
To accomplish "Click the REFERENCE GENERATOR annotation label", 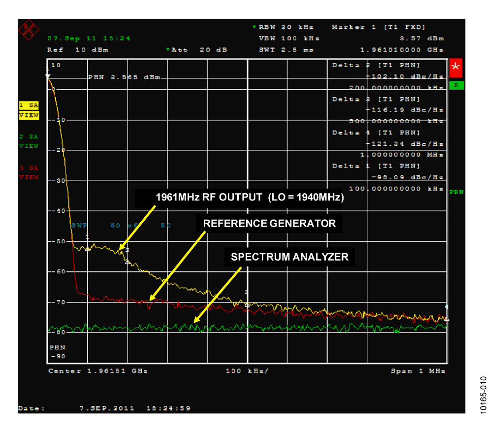I will click(269, 223).
